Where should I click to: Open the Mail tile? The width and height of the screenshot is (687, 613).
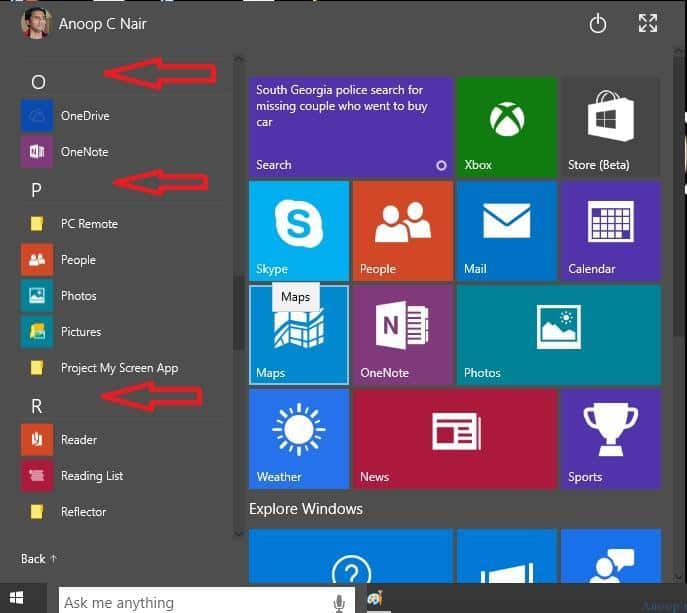(506, 231)
